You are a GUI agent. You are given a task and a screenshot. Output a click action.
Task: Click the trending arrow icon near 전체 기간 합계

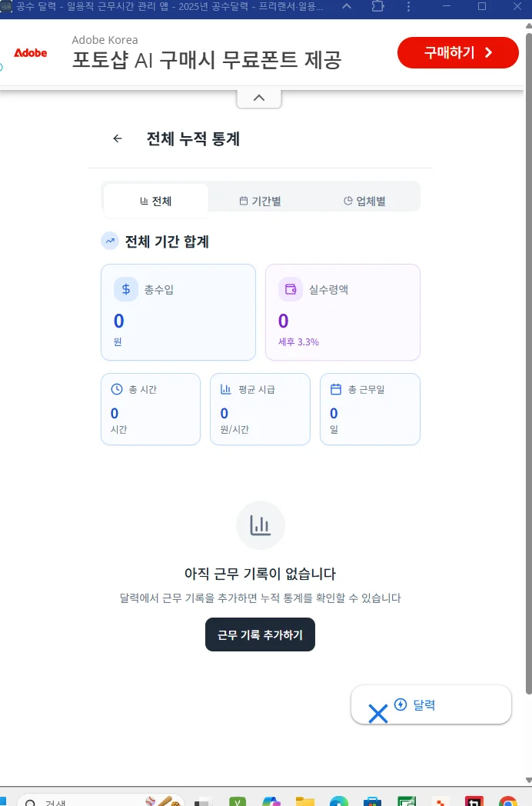click(108, 241)
